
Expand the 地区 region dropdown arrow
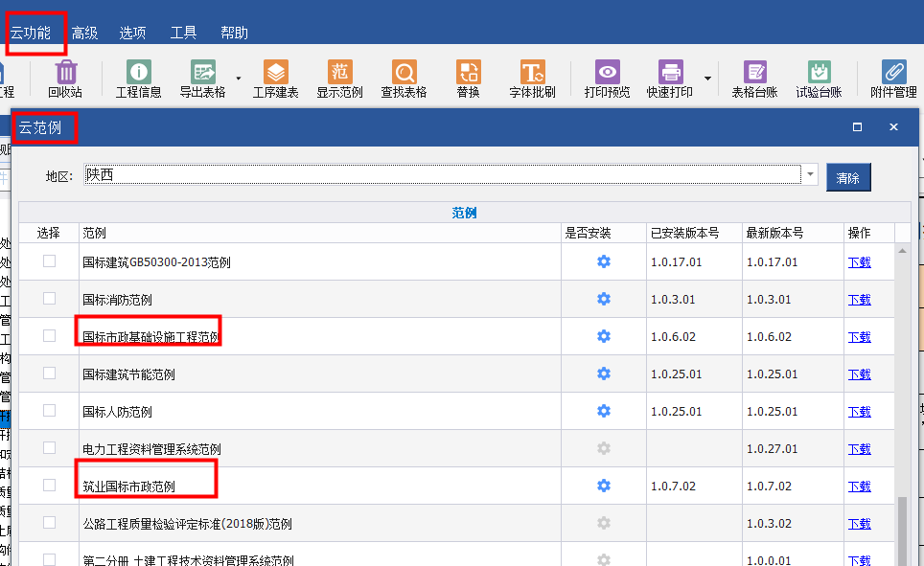click(x=810, y=175)
